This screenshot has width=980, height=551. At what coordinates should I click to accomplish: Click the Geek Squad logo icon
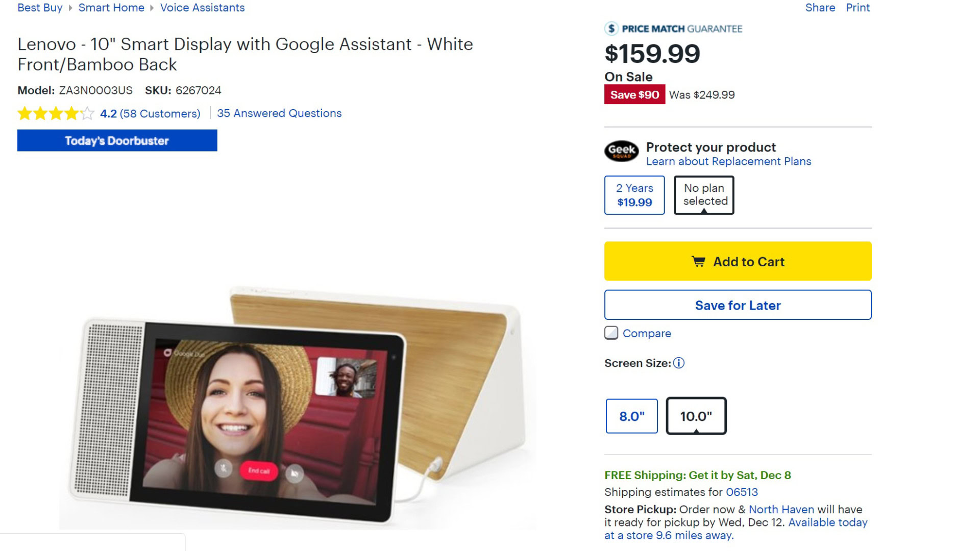click(x=621, y=152)
